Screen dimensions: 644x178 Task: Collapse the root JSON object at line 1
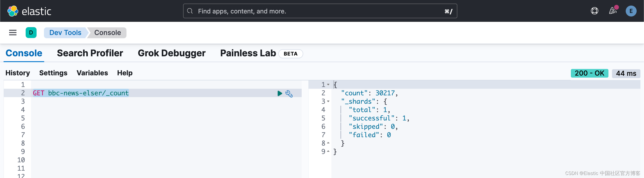(328, 84)
